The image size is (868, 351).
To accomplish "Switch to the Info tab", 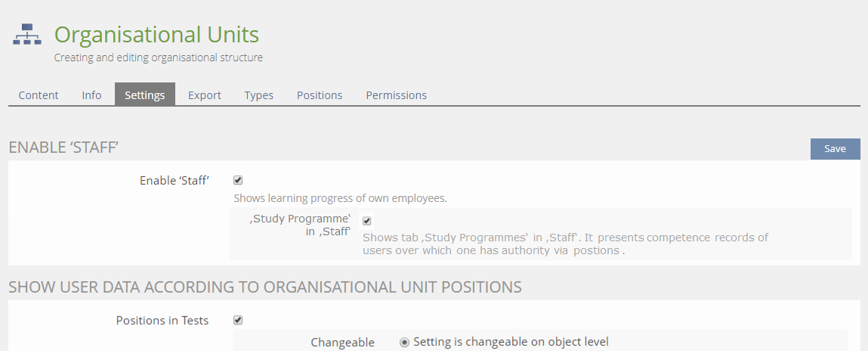I will coord(91,95).
